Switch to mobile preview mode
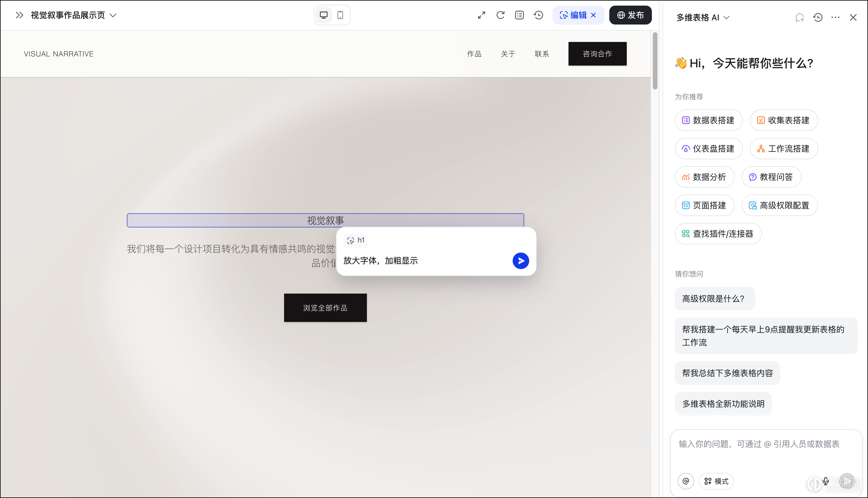 tap(340, 15)
